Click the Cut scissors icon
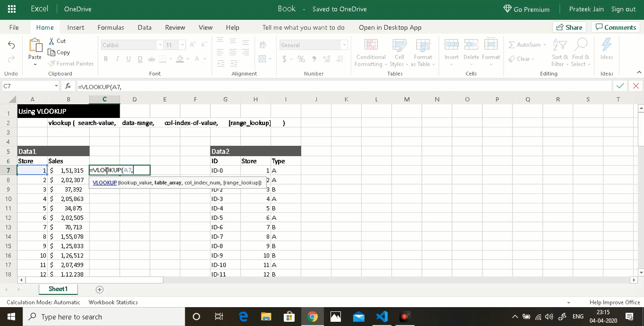This screenshot has height=326, width=644. 52,41
